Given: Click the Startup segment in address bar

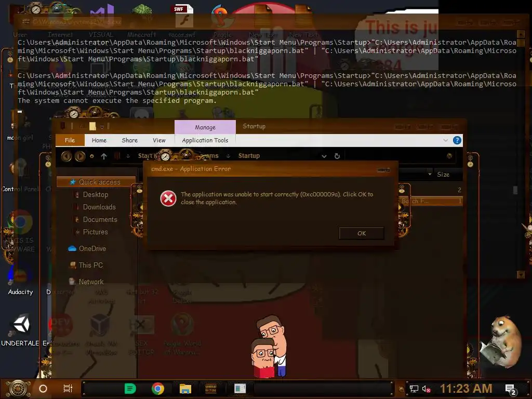Looking at the screenshot, I should click(x=249, y=156).
